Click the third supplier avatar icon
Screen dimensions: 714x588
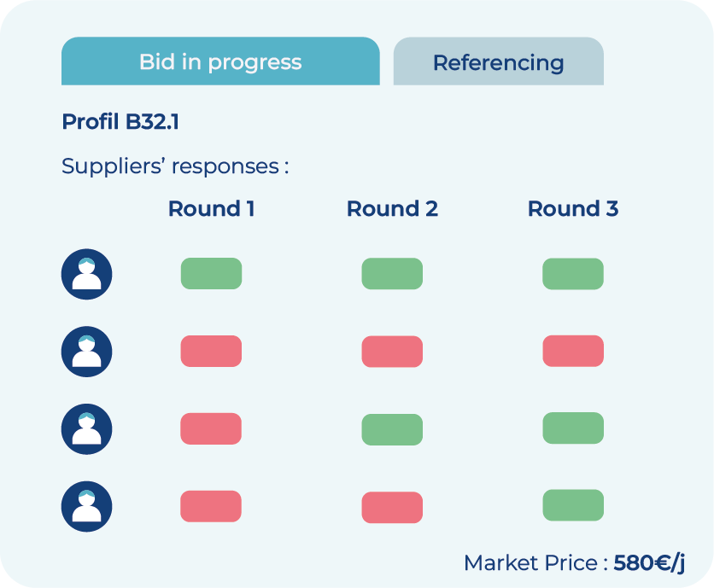pyautogui.click(x=86, y=429)
